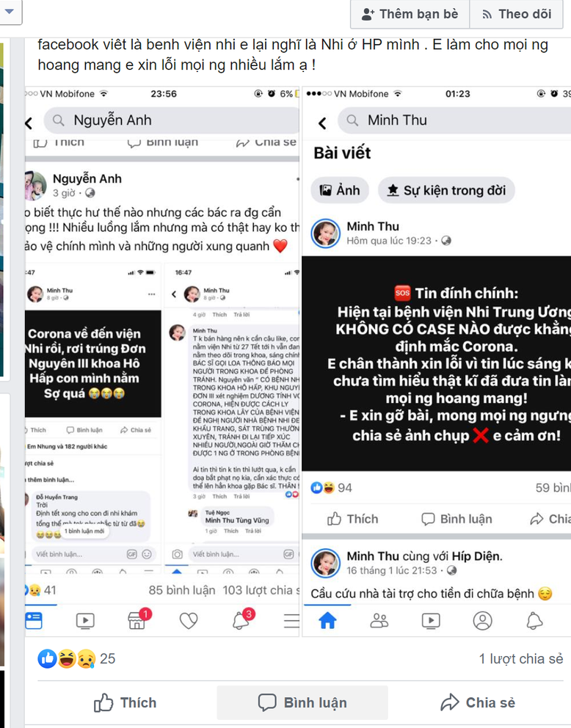This screenshot has height=728, width=571.
Task: View the 1 lượt chia sẻ link
Action: tap(521, 658)
